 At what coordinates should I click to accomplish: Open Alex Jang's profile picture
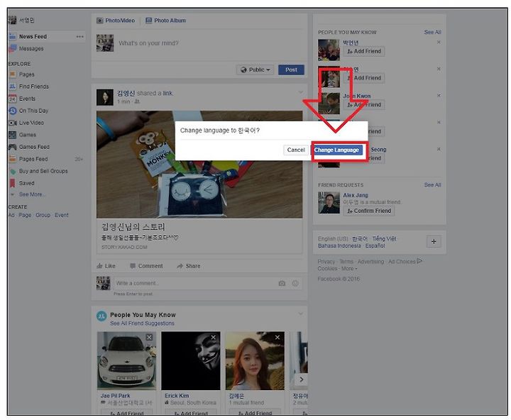click(x=329, y=203)
